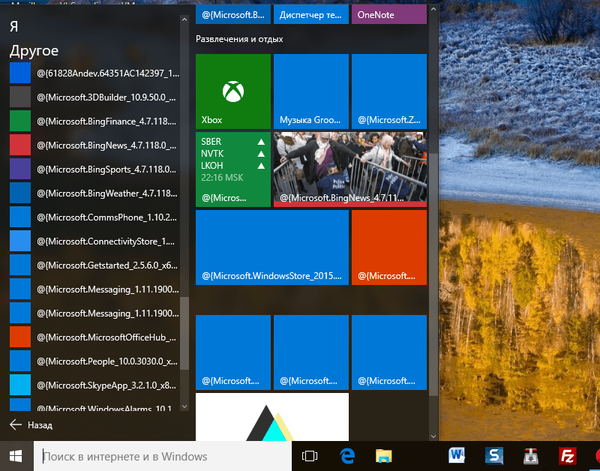Click the BingWeather app icon
This screenshot has height=471, width=600.
(20, 193)
